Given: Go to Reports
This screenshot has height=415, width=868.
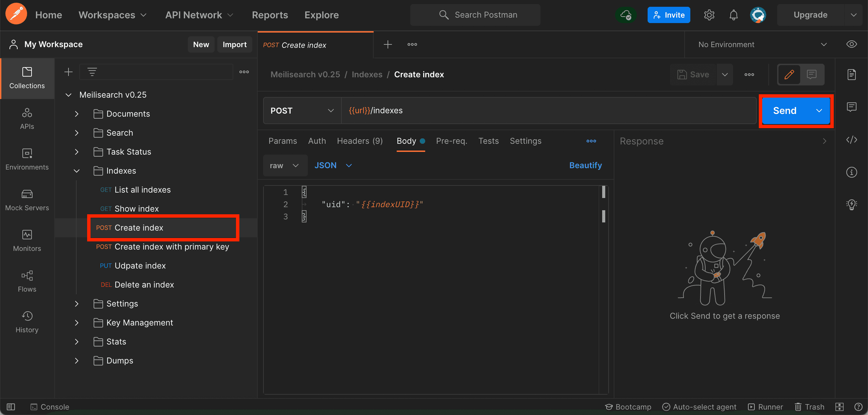Looking at the screenshot, I should 270,15.
